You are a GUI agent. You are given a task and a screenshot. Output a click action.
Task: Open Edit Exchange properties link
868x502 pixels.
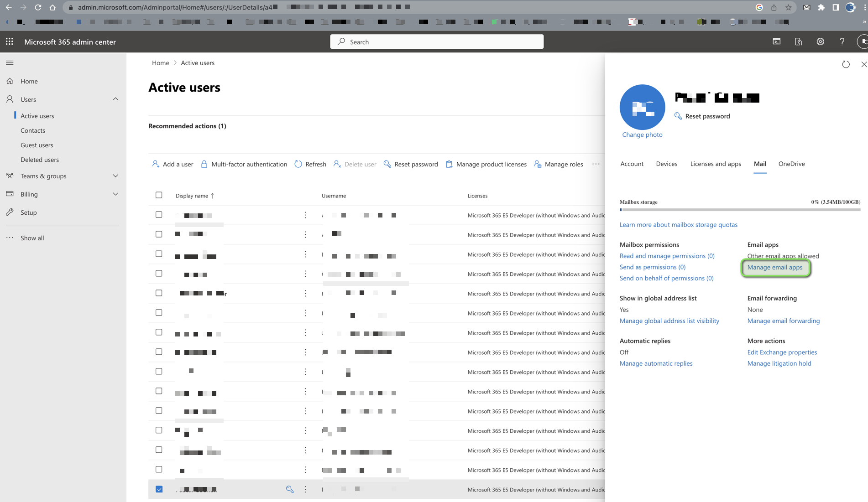pyautogui.click(x=782, y=352)
